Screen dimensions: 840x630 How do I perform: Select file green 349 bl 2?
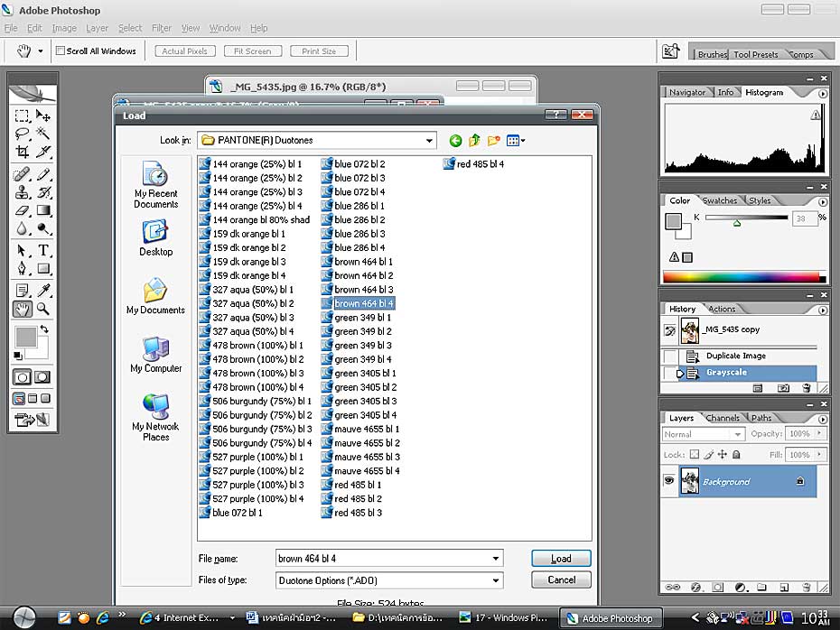tap(356, 331)
